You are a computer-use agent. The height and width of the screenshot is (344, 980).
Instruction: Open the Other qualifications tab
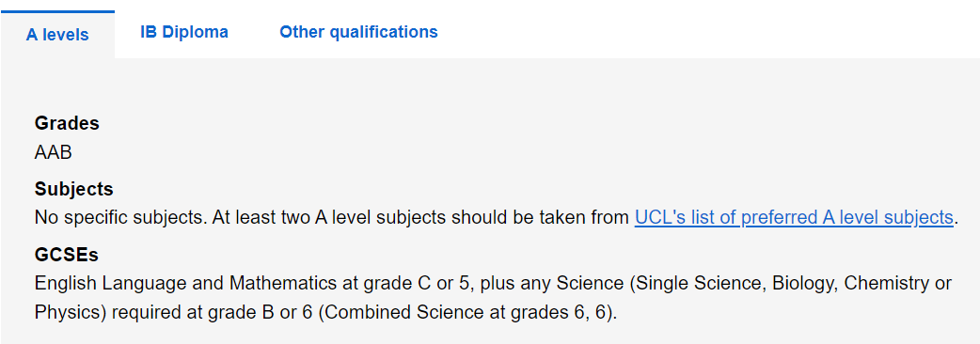coord(358,32)
